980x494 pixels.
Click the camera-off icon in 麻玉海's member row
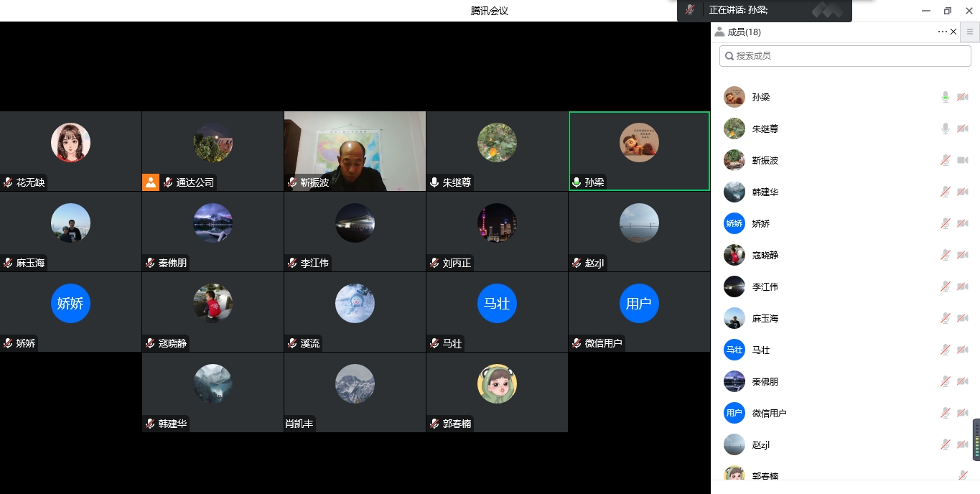963,318
